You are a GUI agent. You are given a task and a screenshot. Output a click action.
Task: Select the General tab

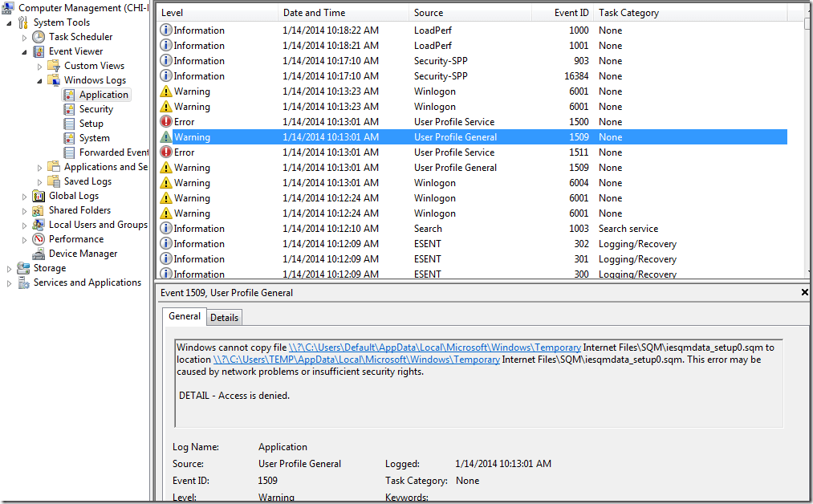[185, 316]
